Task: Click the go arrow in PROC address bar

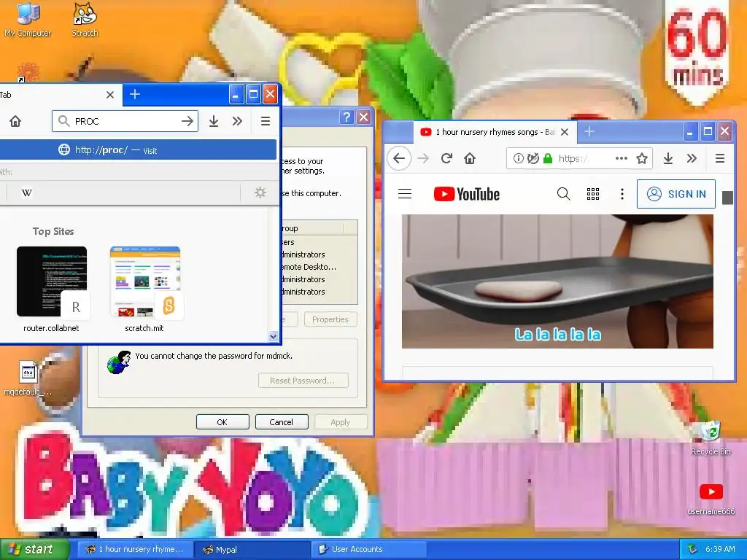Action: pyautogui.click(x=187, y=122)
